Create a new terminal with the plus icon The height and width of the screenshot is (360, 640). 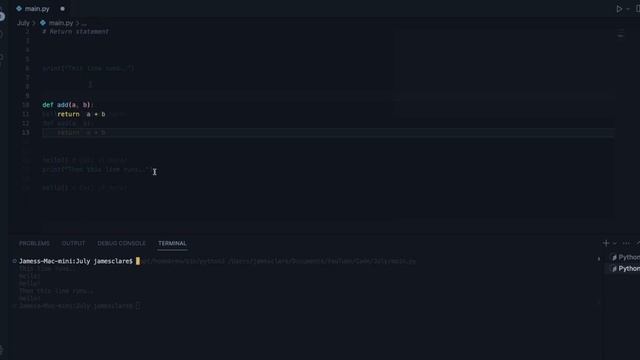(606, 243)
